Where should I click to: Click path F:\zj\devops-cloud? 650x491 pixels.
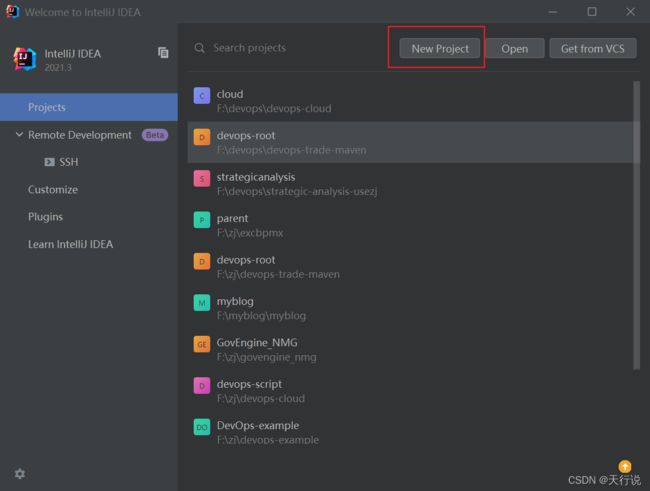(261, 399)
